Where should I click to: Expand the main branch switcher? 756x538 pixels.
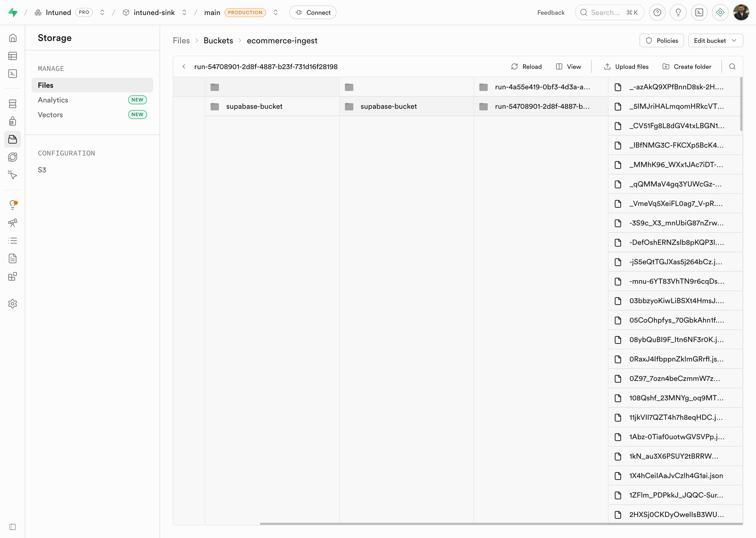275,12
